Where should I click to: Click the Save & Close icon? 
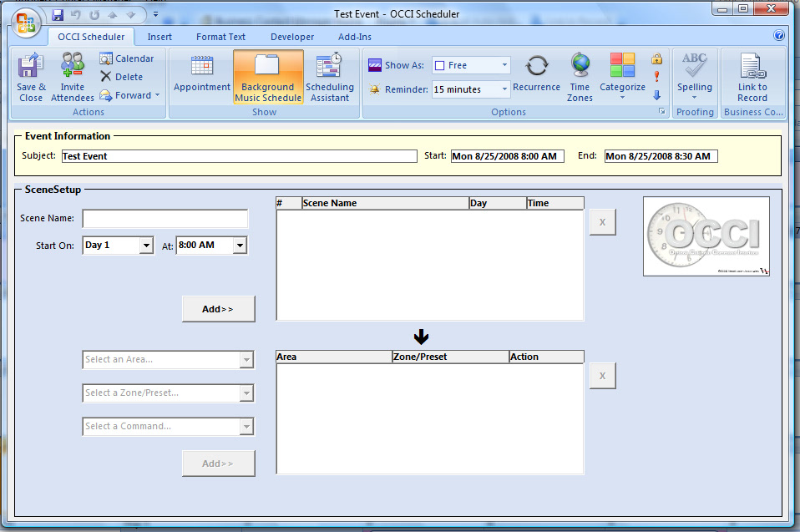[31, 65]
